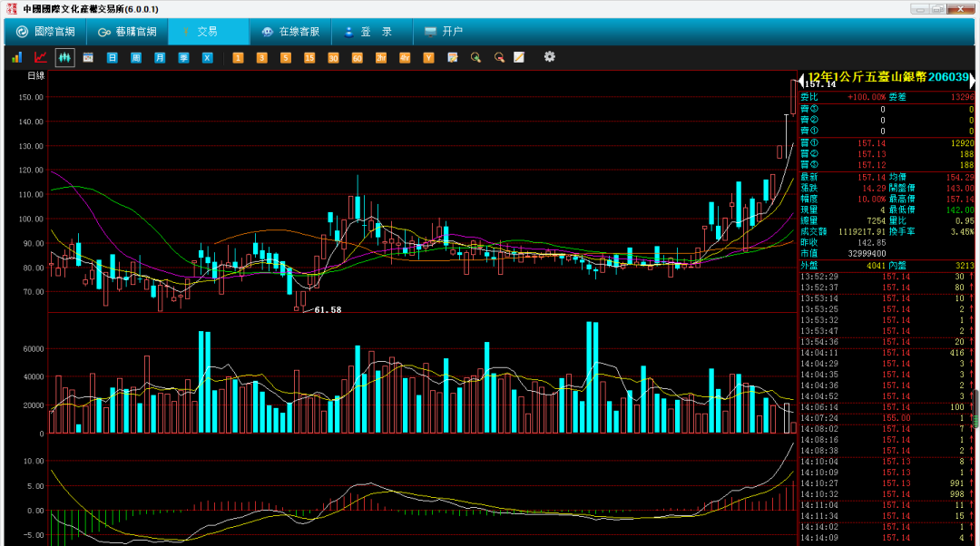Select the 2hr chart button
This screenshot has width=980, height=546.
point(380,57)
